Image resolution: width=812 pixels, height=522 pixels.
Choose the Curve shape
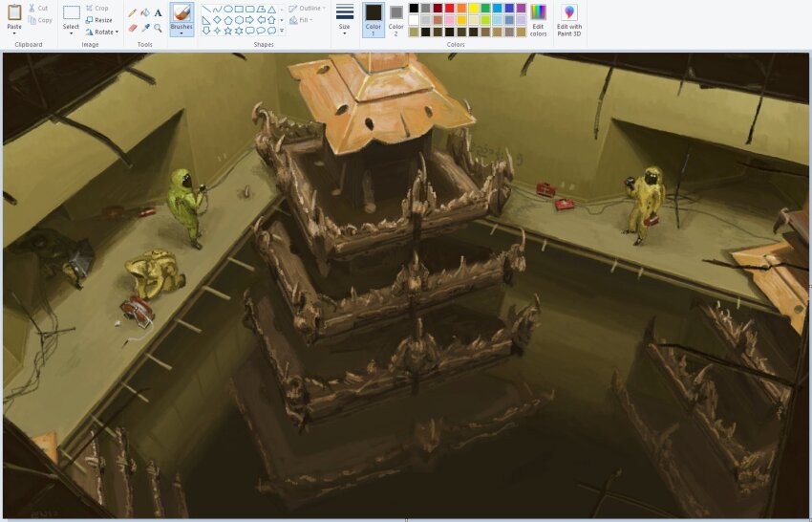[217, 9]
